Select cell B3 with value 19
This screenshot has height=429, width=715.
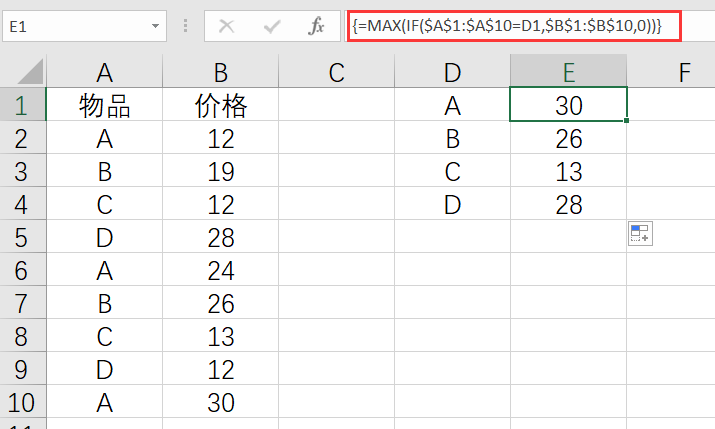click(x=221, y=170)
